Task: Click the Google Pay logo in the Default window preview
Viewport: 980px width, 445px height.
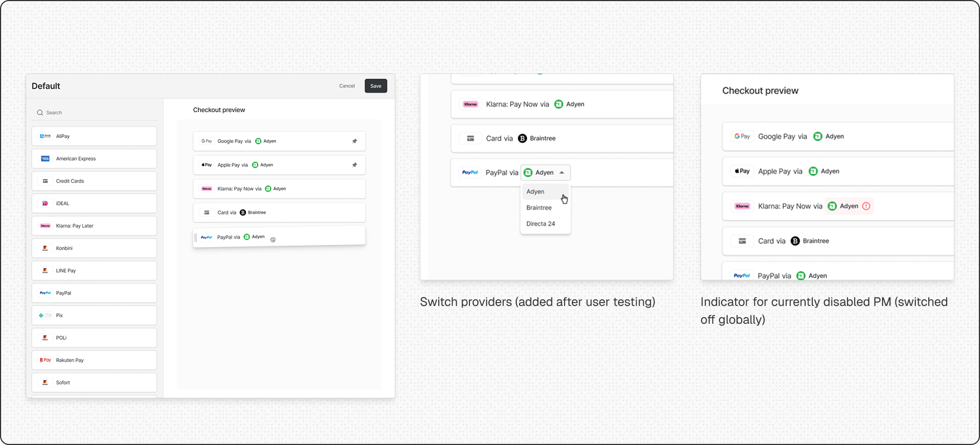Action: coord(207,141)
